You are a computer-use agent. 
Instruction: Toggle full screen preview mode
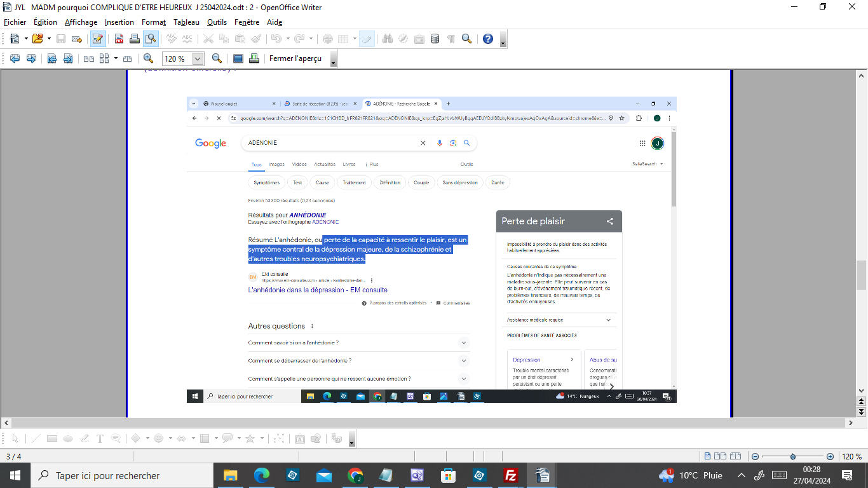click(x=238, y=58)
